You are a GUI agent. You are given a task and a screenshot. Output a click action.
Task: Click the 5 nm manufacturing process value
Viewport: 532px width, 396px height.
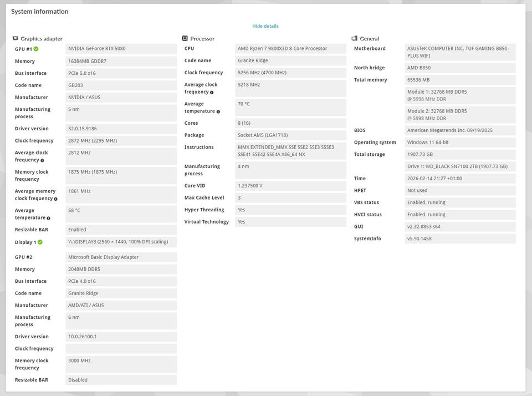tap(121, 113)
